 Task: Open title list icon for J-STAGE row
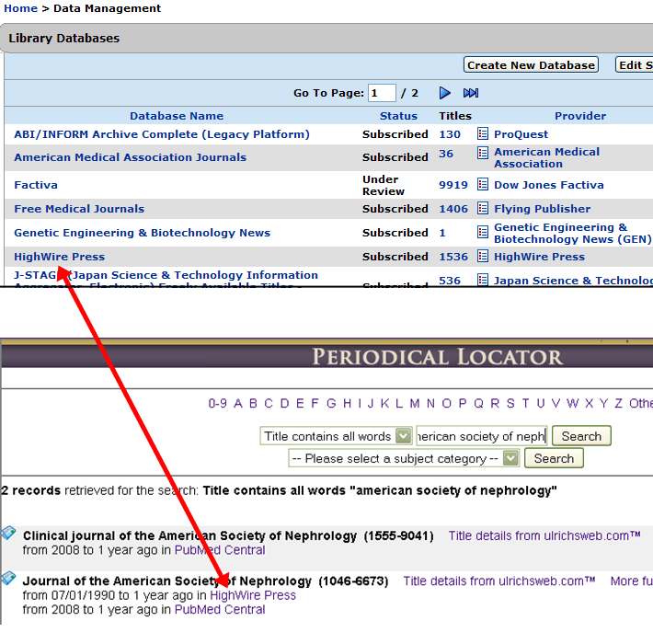(482, 279)
